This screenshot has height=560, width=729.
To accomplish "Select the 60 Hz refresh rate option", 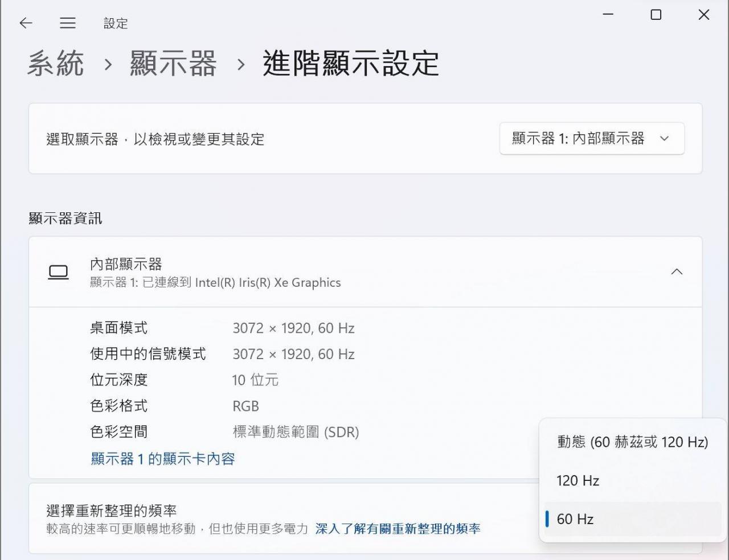I will pos(575,519).
